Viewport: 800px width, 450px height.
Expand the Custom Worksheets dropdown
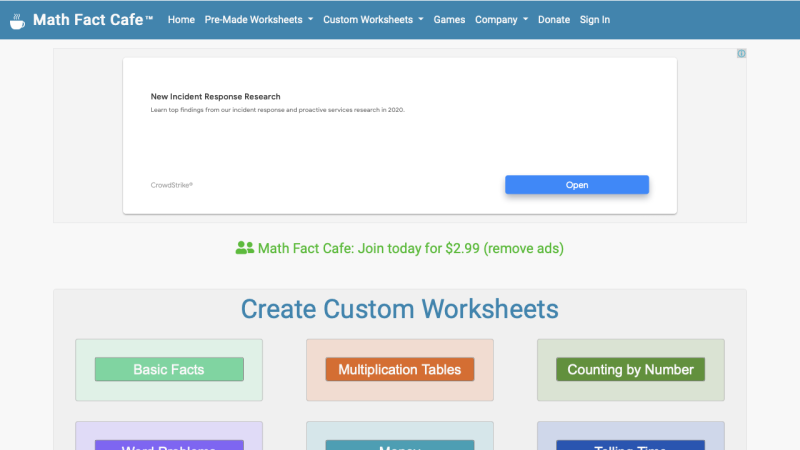click(x=373, y=20)
